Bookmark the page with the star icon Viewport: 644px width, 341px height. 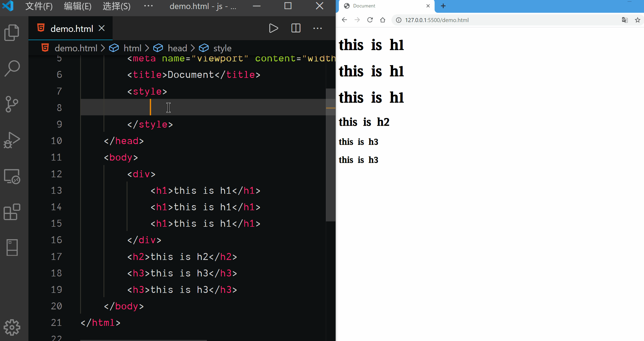pyautogui.click(x=637, y=20)
